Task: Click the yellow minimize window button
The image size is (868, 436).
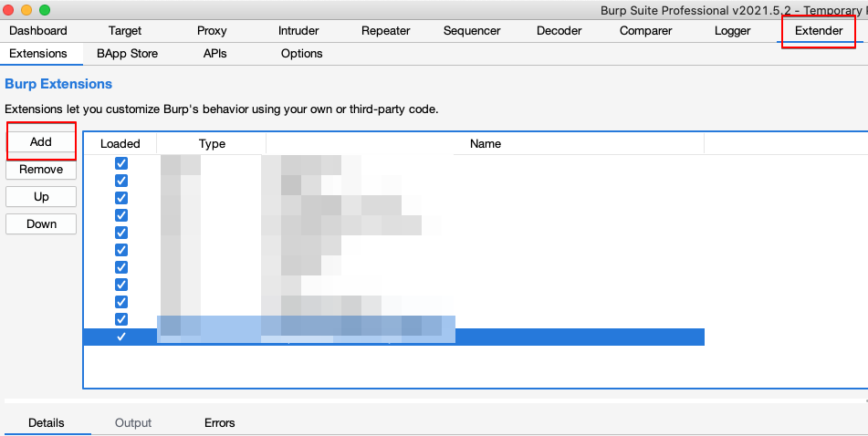Action: pyautogui.click(x=26, y=10)
